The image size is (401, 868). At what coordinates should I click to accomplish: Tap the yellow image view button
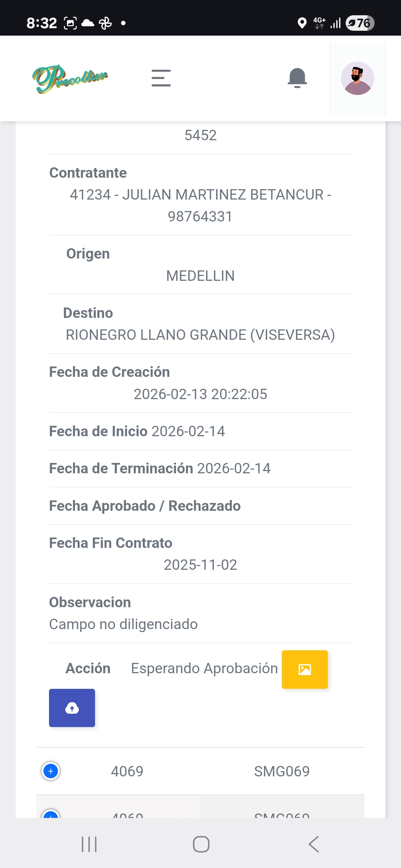pos(304,669)
